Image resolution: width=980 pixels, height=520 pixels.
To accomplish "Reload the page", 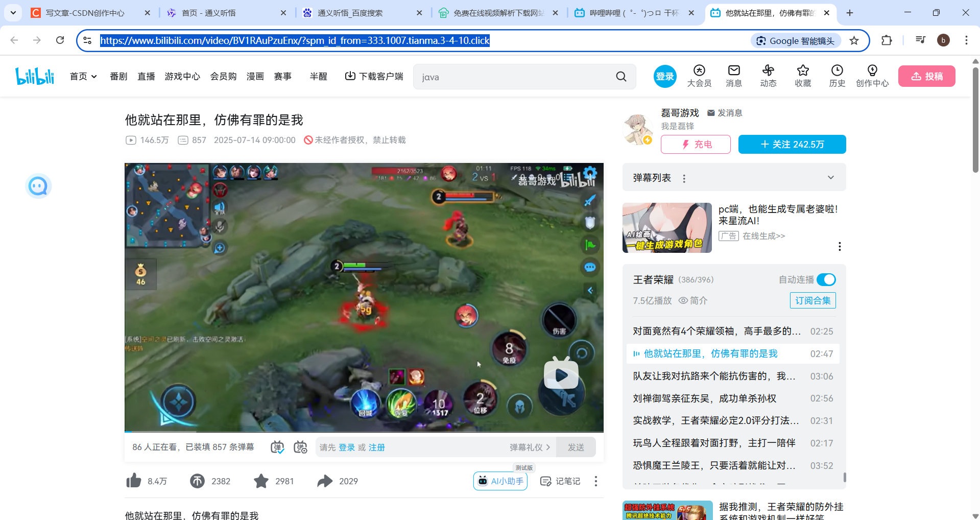I will pos(60,40).
